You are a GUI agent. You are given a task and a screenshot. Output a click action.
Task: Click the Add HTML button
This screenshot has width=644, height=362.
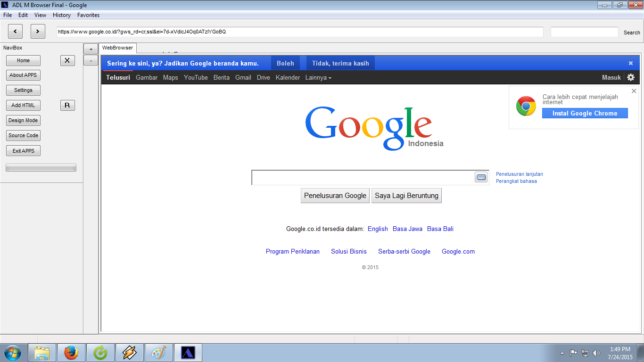(x=23, y=106)
